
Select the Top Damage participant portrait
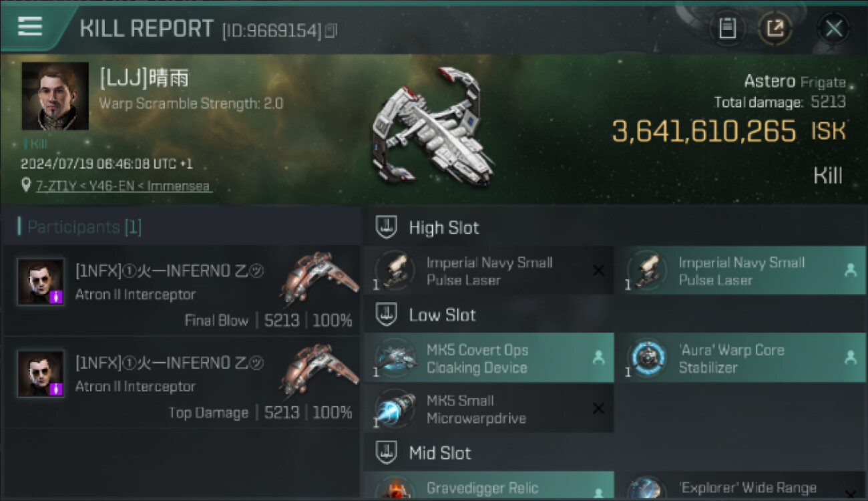41,374
